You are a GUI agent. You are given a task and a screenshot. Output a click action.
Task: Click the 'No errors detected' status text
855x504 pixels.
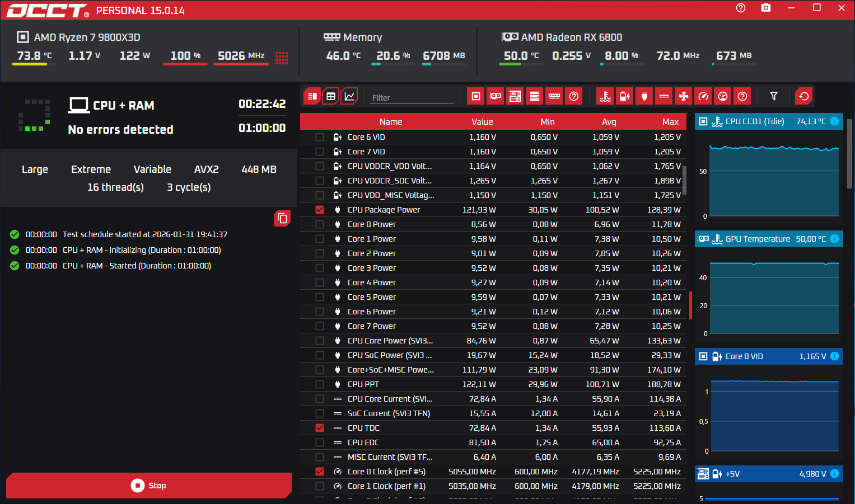pos(120,130)
